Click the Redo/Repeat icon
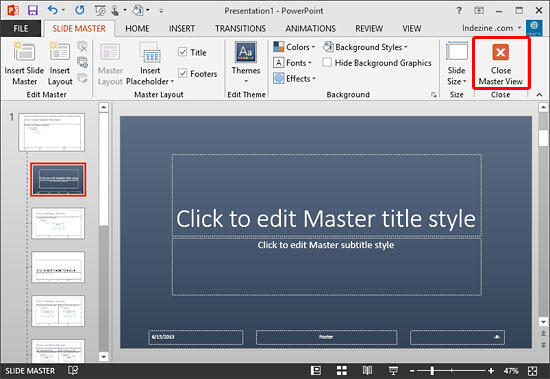 tap(80, 10)
